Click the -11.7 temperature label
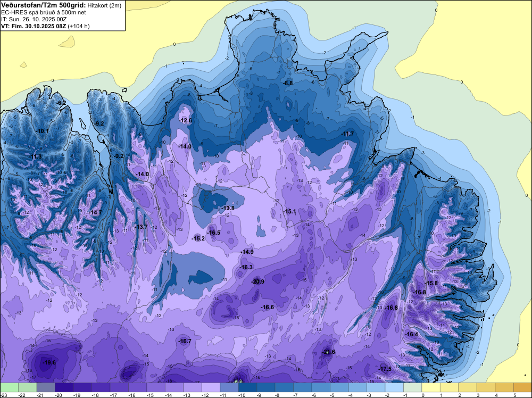532x398 pixels. [347, 134]
